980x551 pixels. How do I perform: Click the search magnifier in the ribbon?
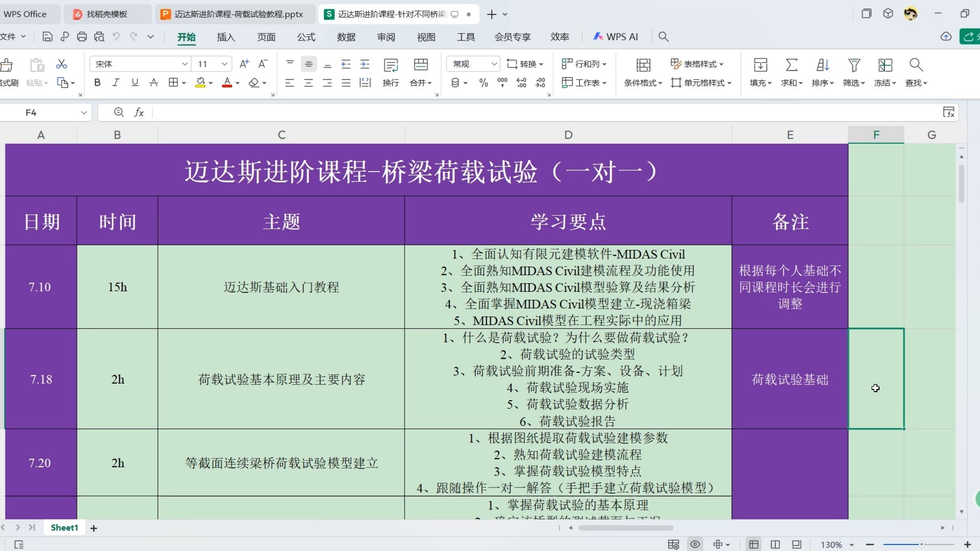tap(663, 36)
